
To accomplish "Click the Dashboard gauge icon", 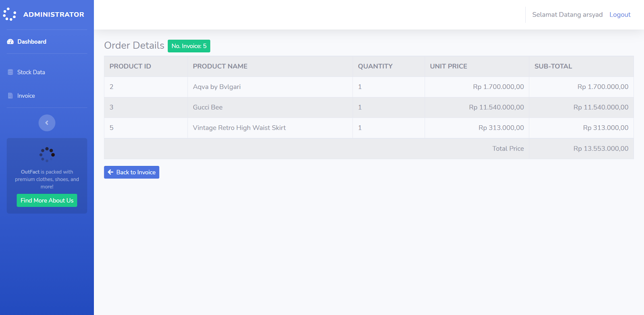I will click(10, 41).
